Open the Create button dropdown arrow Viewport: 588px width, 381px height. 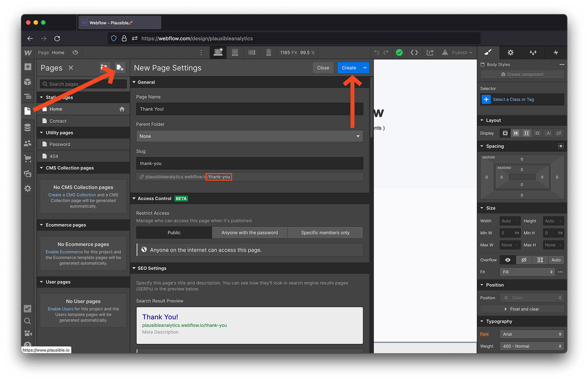click(365, 68)
